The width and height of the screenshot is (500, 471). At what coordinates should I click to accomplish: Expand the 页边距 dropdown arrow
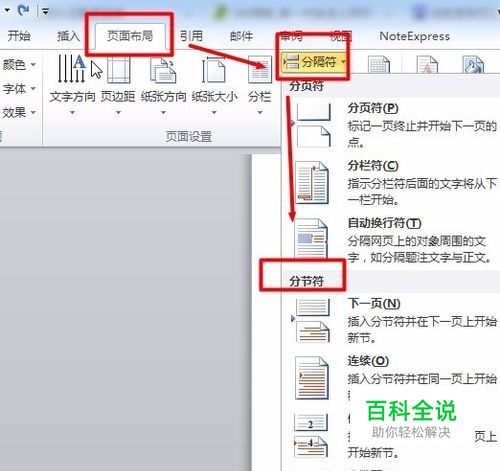click(118, 113)
